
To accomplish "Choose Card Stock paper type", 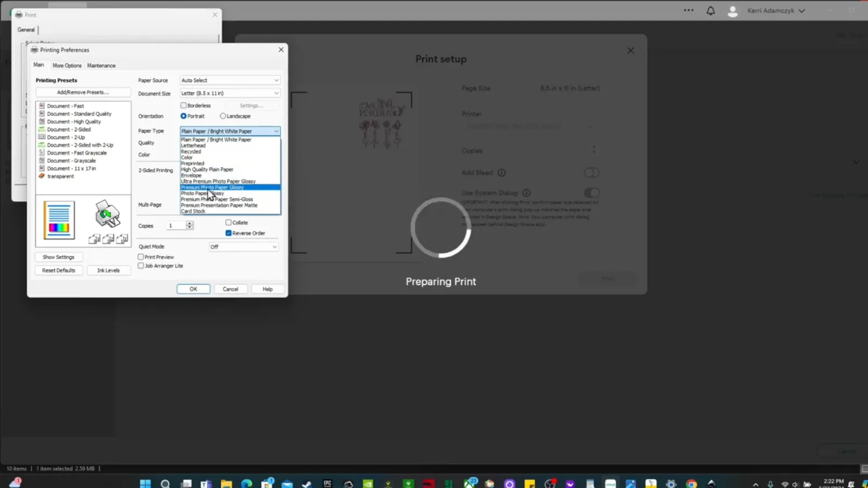I will [x=230, y=211].
